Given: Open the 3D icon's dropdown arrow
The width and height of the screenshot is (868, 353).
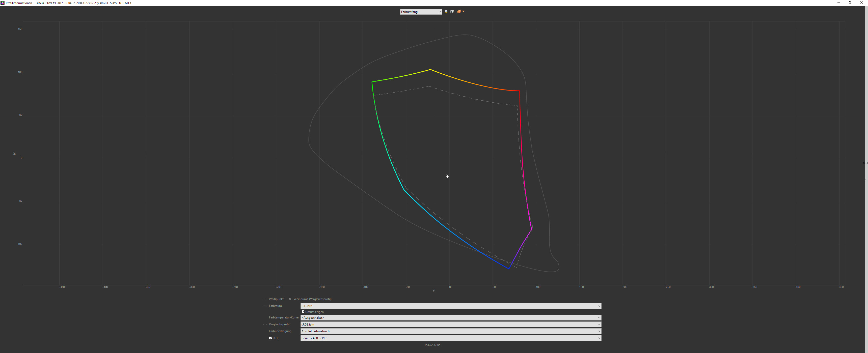Looking at the screenshot, I should point(464,11).
